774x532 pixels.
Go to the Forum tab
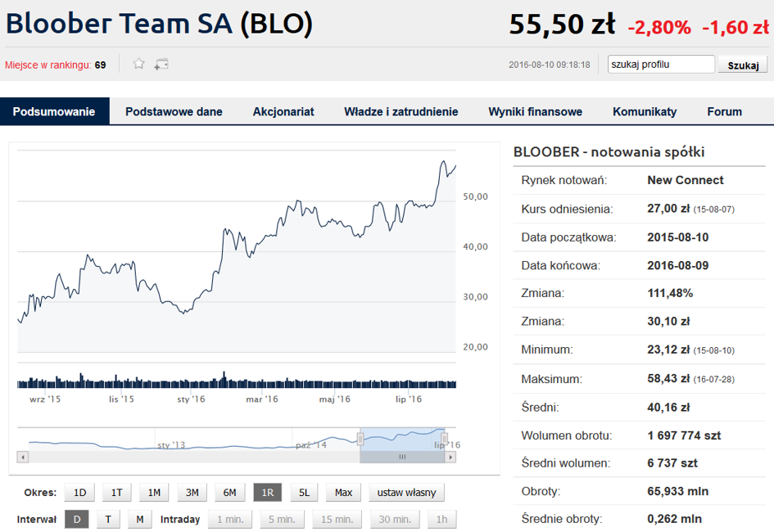(x=724, y=112)
